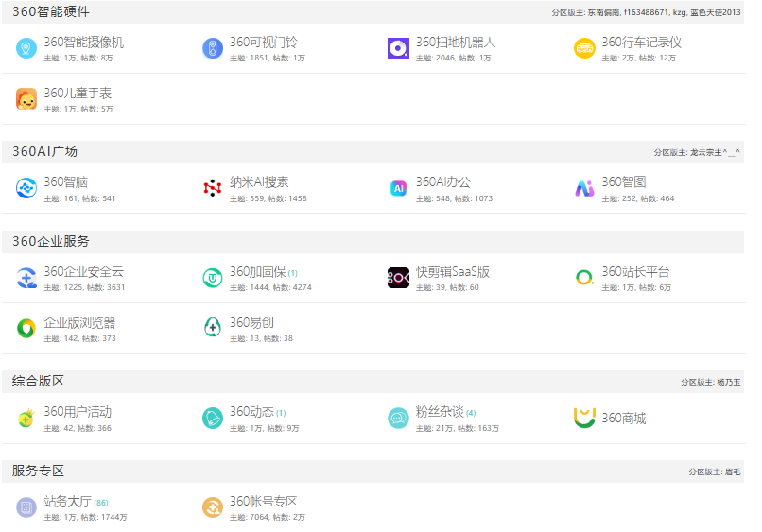Click the 360AI广场 section heading
Screen dimensions: 762x532
coord(44,152)
